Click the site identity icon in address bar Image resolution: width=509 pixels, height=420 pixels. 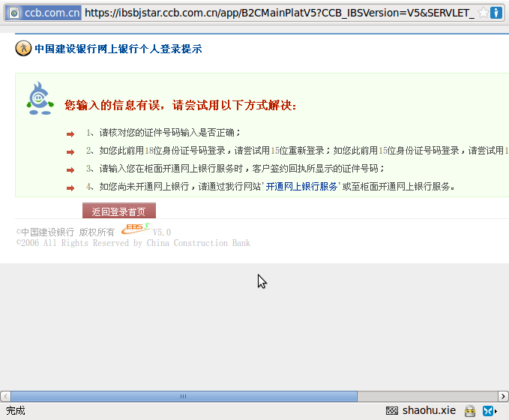point(14,13)
